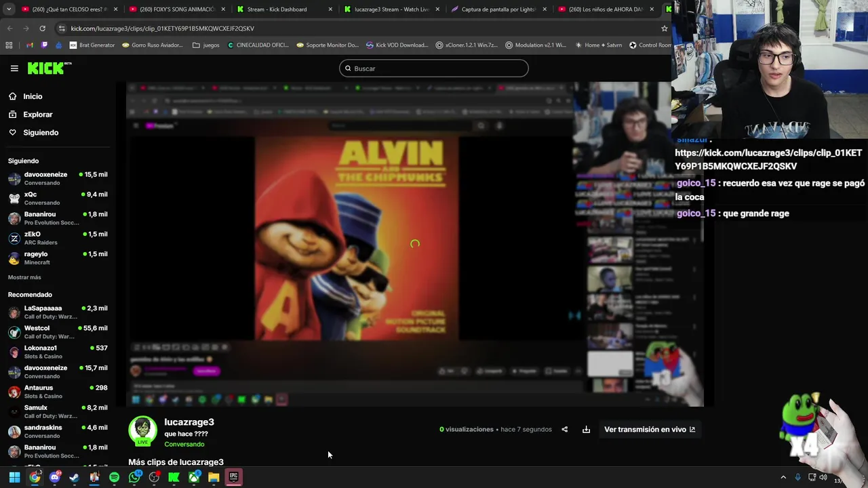Viewport: 868px width, 488px height.
Task: Open Spotify from the taskbar
Action: pyautogui.click(x=114, y=477)
